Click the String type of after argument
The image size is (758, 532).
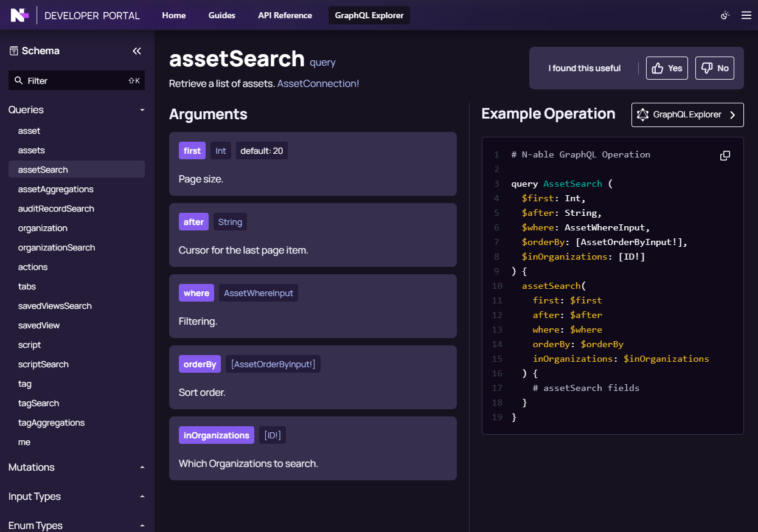(230, 222)
